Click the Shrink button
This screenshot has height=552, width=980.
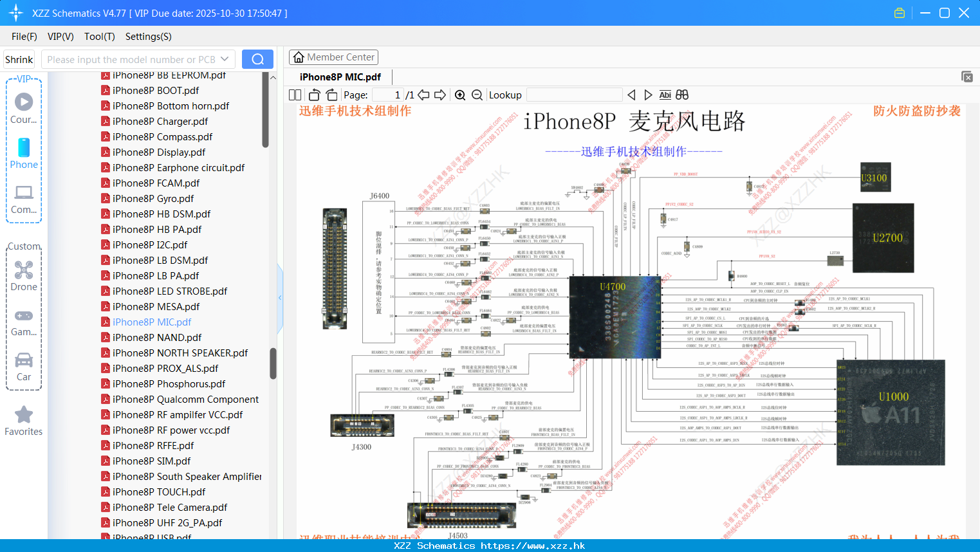coord(19,59)
